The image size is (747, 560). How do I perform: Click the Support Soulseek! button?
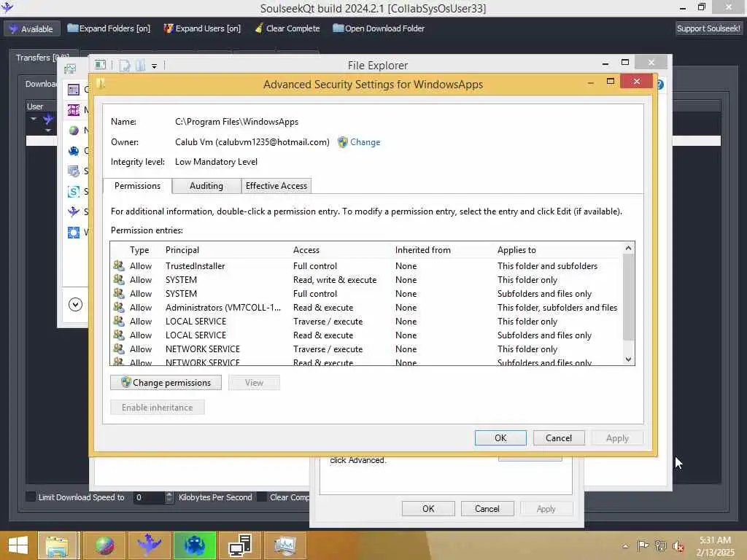click(x=708, y=28)
